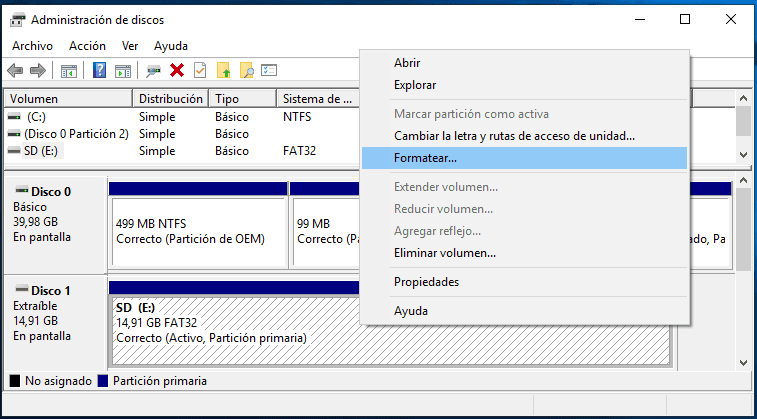Image resolution: width=757 pixels, height=419 pixels.
Task: Sort by the Tipo column header
Action: click(243, 99)
